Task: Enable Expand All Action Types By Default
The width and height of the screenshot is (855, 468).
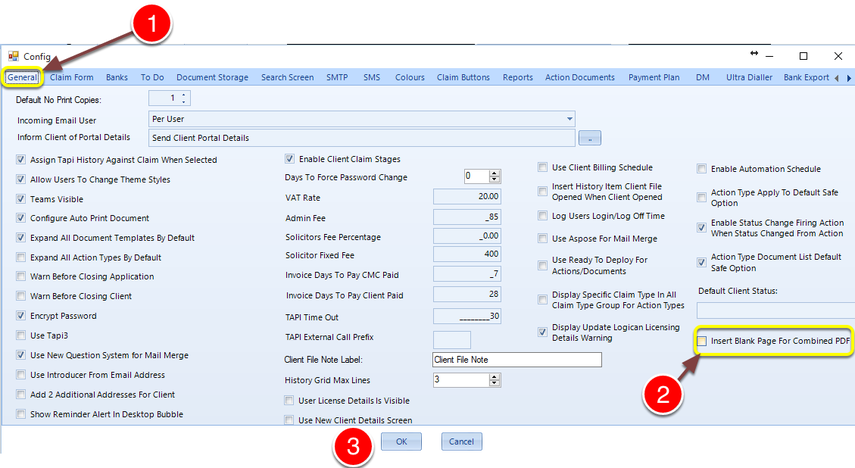Action: (x=21, y=257)
